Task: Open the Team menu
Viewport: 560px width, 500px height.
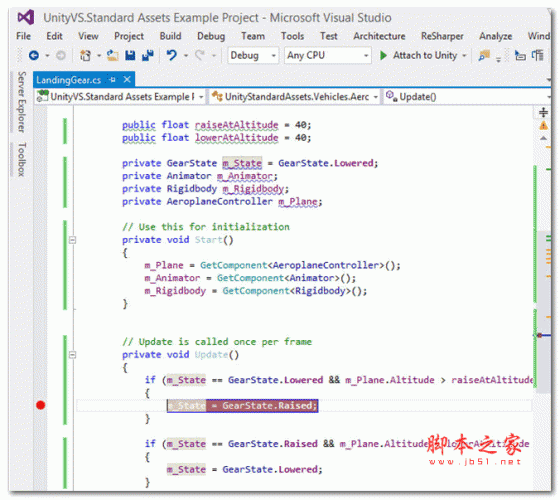Action: [x=253, y=36]
